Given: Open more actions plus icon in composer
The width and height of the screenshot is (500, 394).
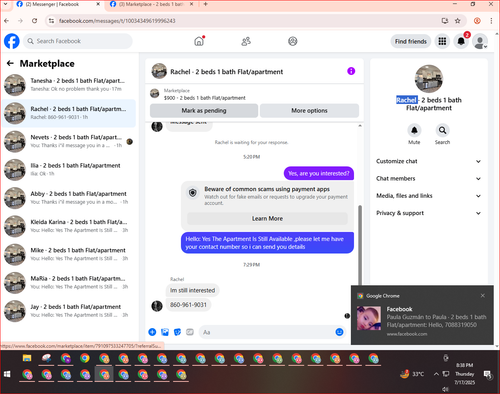Looking at the screenshot, I should coord(152,332).
